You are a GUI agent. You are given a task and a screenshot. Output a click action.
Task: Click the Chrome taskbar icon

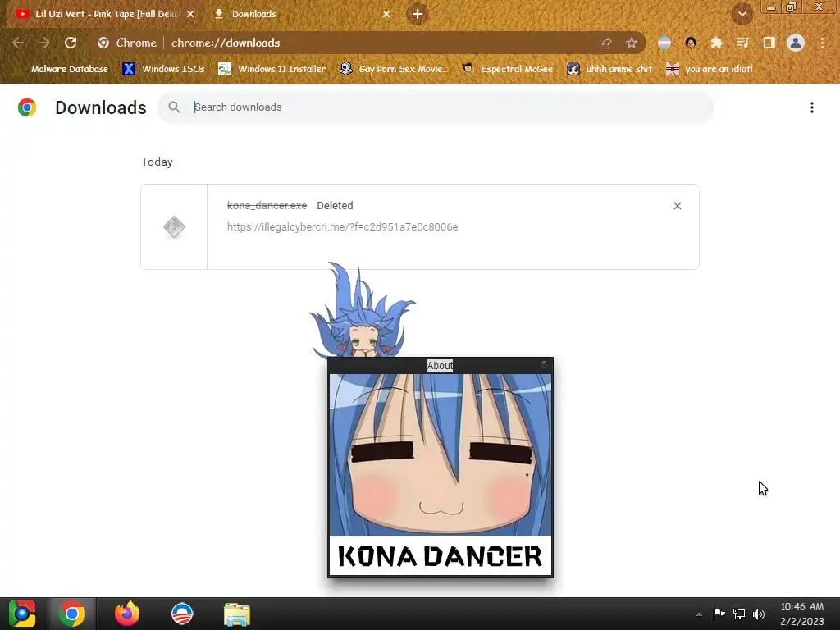(x=72, y=614)
